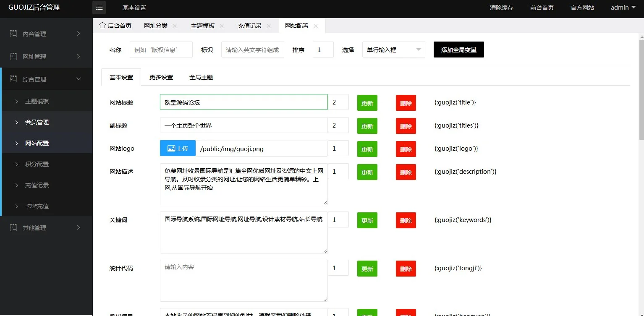Open 会员管理 in the sidebar

37,122
